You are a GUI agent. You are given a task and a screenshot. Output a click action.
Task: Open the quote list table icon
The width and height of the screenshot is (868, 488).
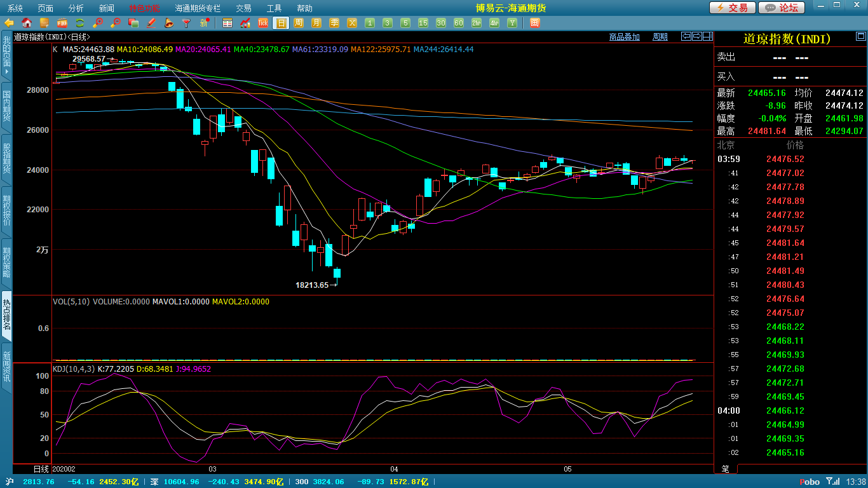(227, 23)
